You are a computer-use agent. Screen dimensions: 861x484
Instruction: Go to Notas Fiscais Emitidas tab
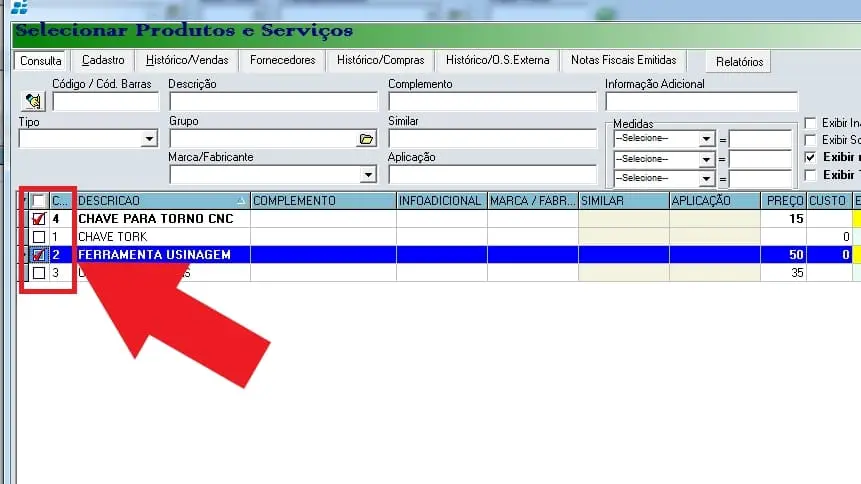pos(623,60)
